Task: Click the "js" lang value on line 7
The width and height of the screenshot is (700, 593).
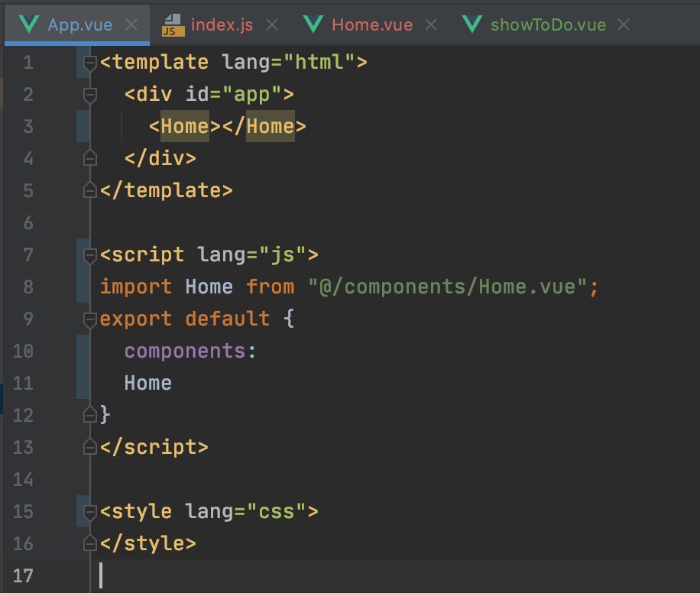Action: pos(283,255)
